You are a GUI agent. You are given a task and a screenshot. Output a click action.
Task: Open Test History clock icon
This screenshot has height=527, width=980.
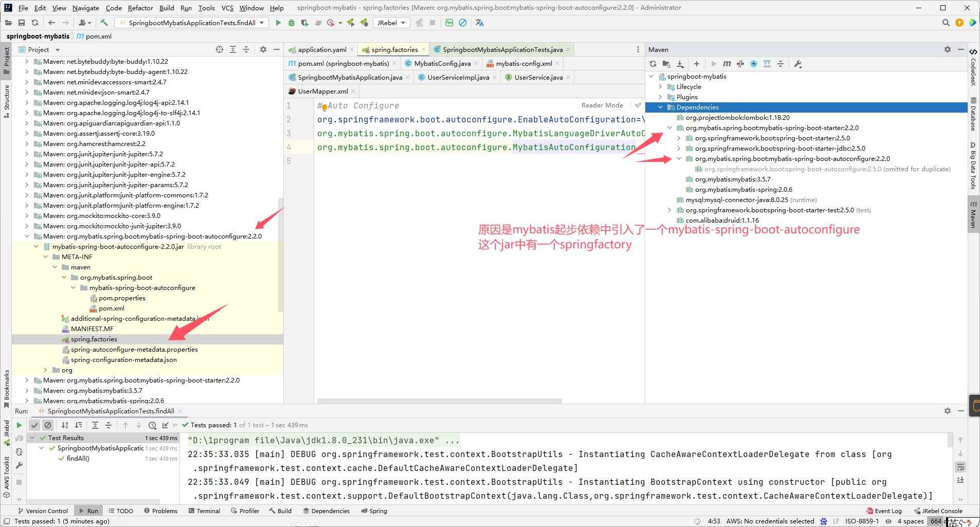click(152, 425)
